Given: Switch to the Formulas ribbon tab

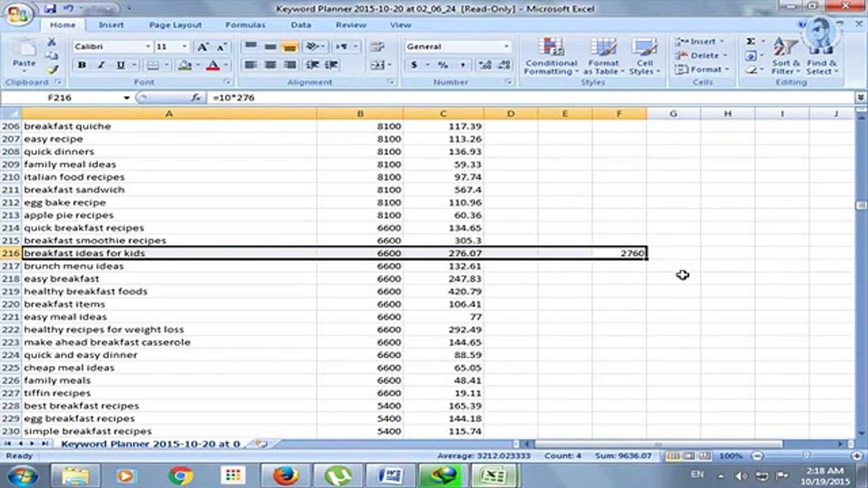Looking at the screenshot, I should 245,25.
